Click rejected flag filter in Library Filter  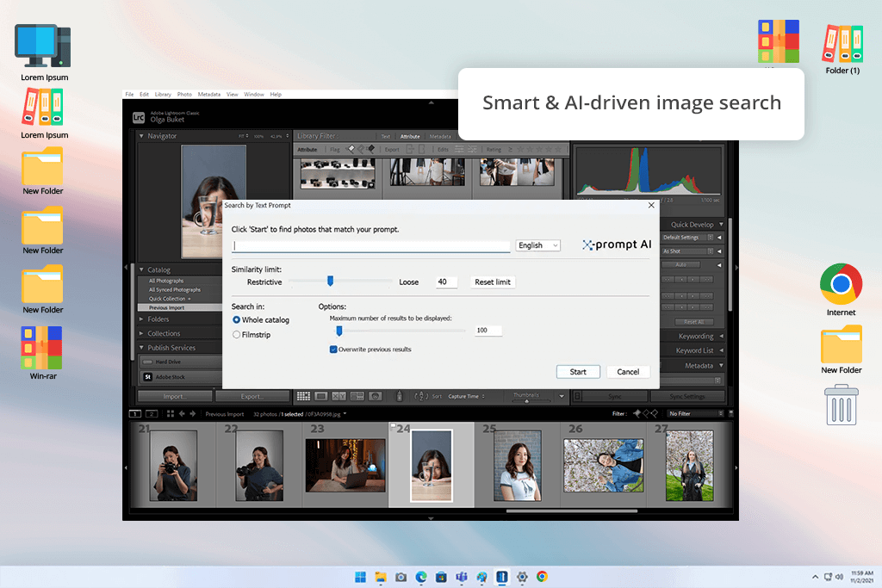pyautogui.click(x=370, y=150)
